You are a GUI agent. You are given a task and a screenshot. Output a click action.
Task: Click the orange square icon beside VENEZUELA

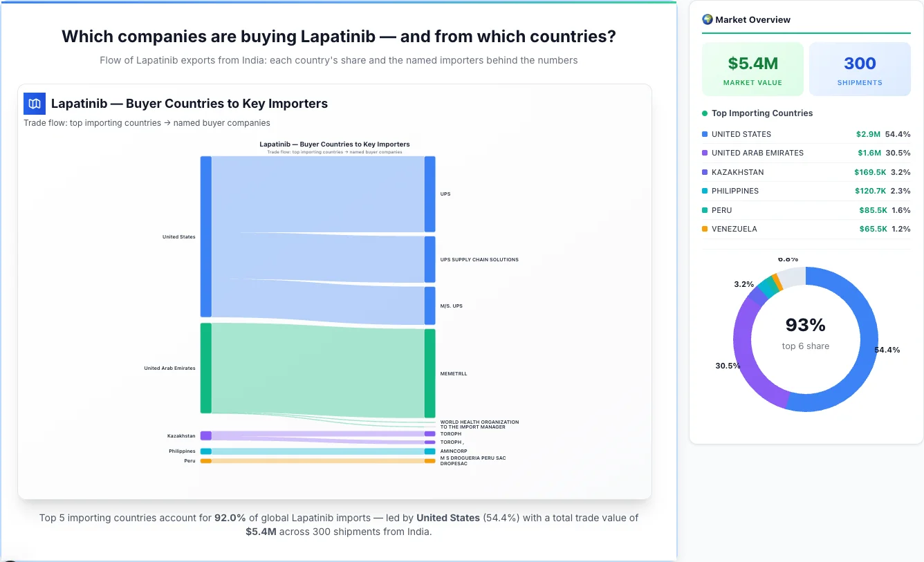pyautogui.click(x=703, y=229)
